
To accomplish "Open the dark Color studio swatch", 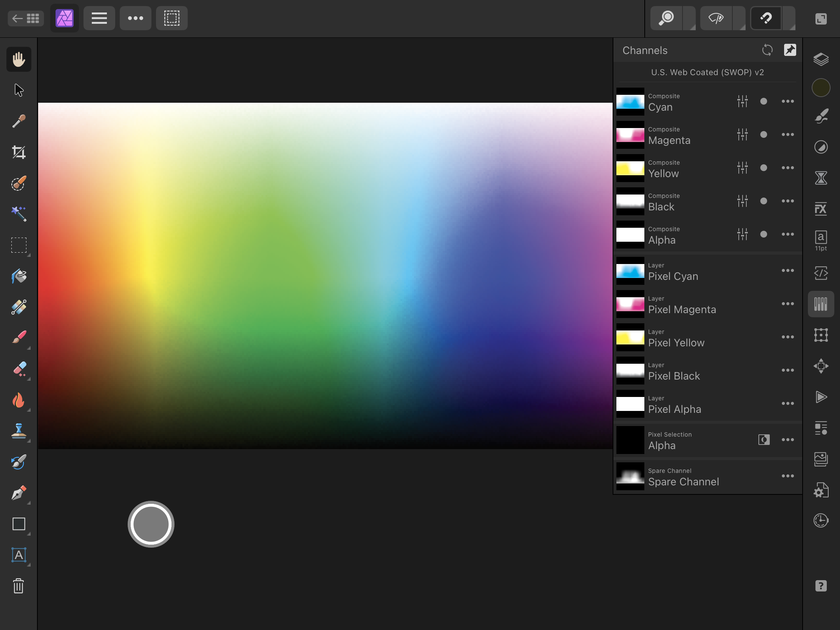I will coord(821,88).
